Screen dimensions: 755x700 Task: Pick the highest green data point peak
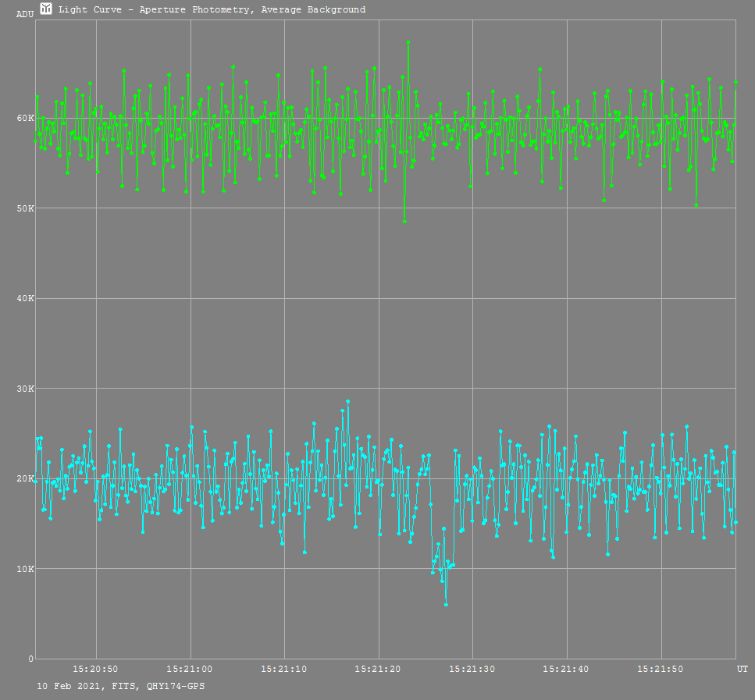(x=408, y=42)
